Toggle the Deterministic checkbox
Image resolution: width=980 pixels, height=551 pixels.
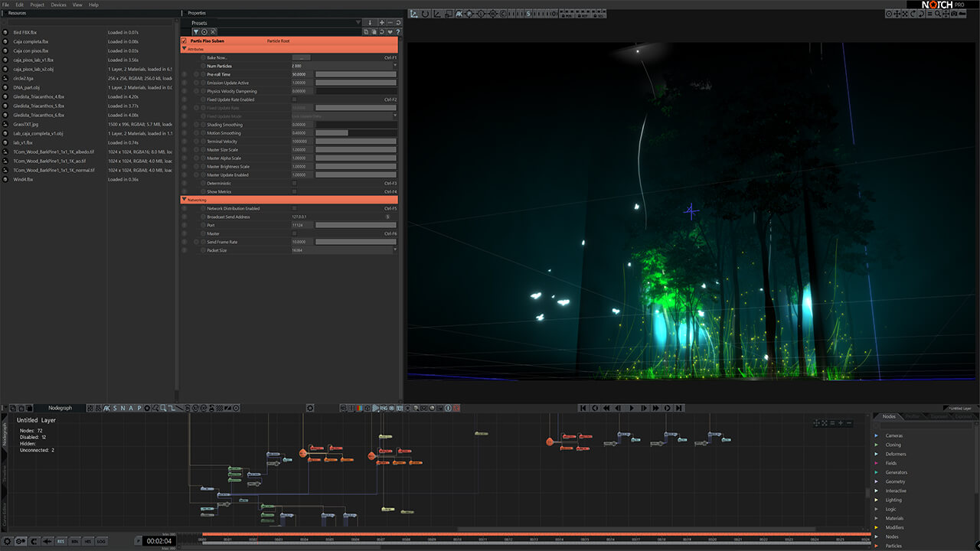tap(294, 183)
